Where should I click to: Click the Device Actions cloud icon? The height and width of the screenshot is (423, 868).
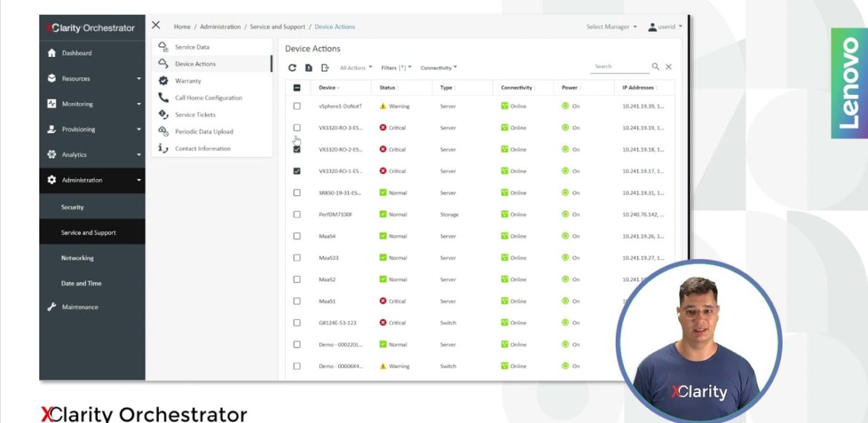163,64
